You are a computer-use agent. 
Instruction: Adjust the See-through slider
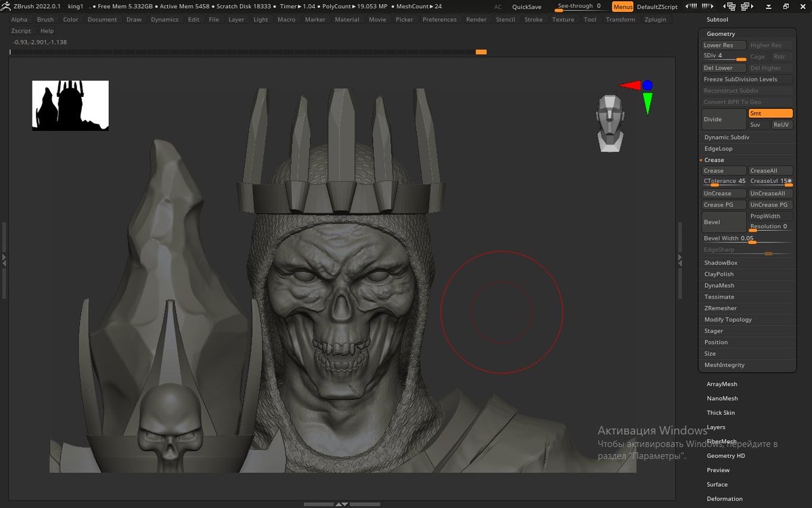click(581, 7)
